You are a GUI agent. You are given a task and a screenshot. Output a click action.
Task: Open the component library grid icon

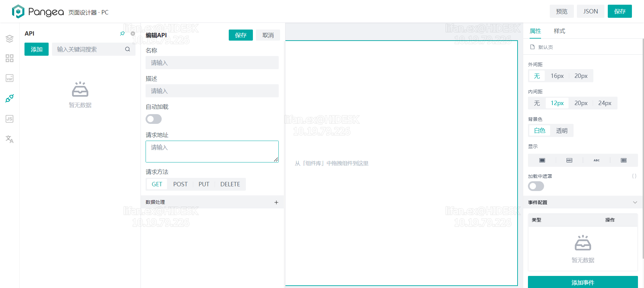coord(9,58)
